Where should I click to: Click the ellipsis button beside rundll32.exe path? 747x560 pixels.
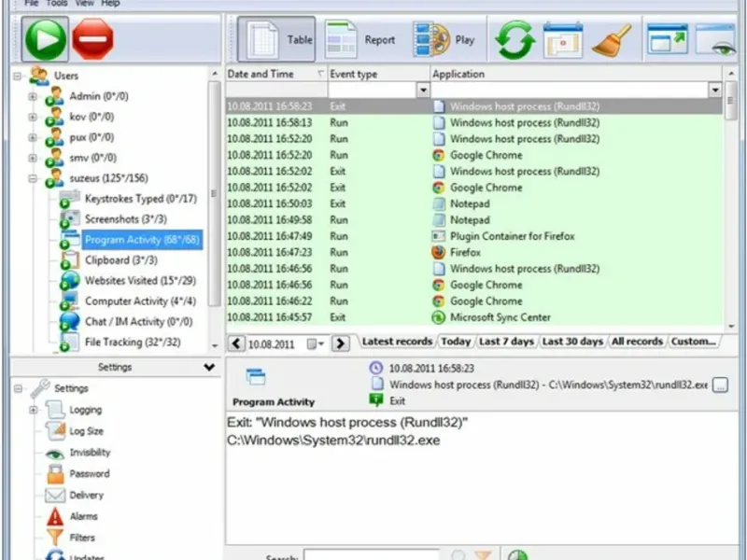[720, 385]
